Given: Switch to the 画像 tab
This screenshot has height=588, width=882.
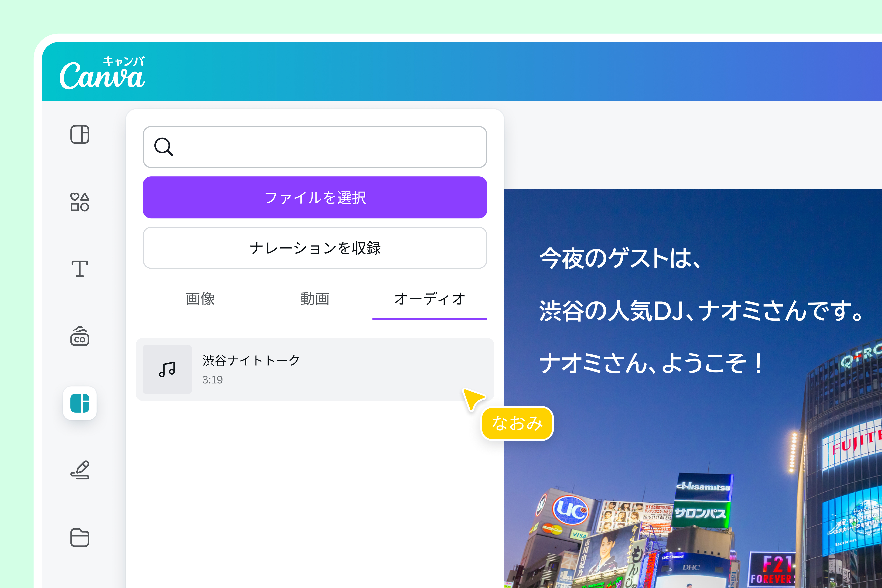Looking at the screenshot, I should (x=200, y=299).
